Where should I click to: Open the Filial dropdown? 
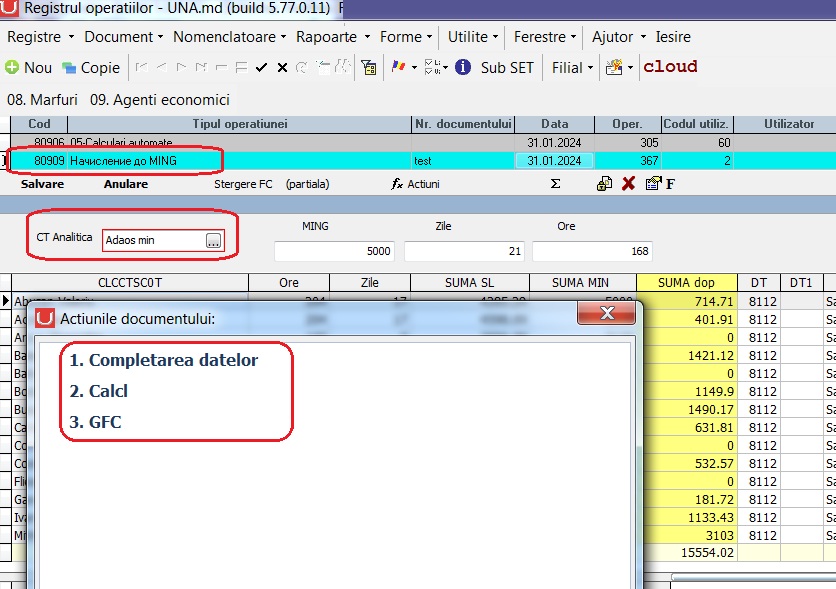[x=573, y=68]
